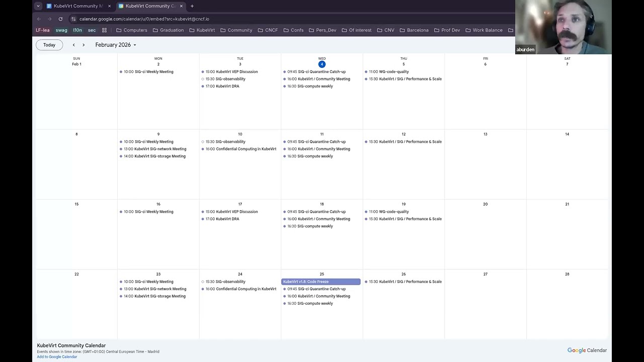Click the site info icon in address bar
This screenshot has height=362, width=644.
(x=73, y=19)
